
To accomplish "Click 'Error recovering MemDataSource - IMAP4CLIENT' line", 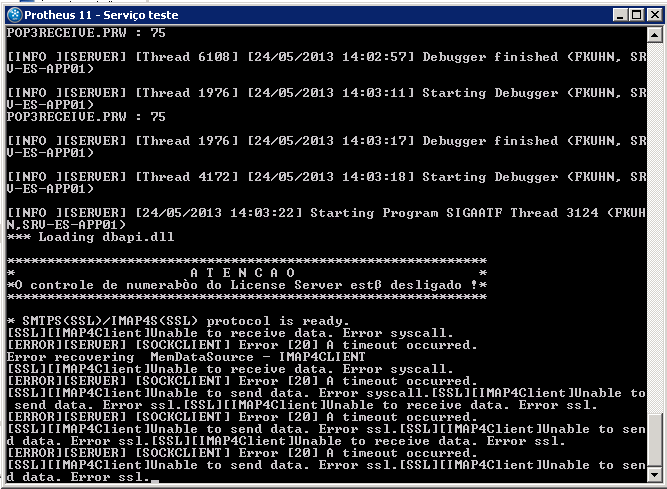I will point(186,357).
